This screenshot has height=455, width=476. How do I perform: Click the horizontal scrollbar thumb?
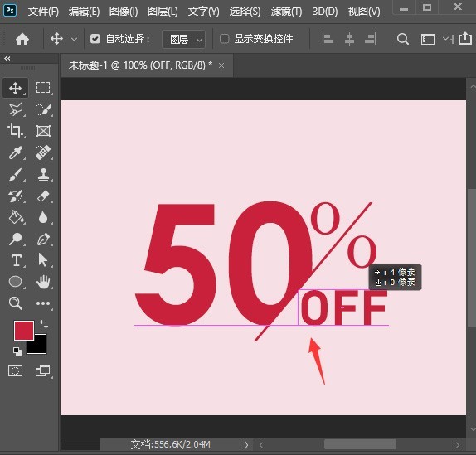[359, 445]
